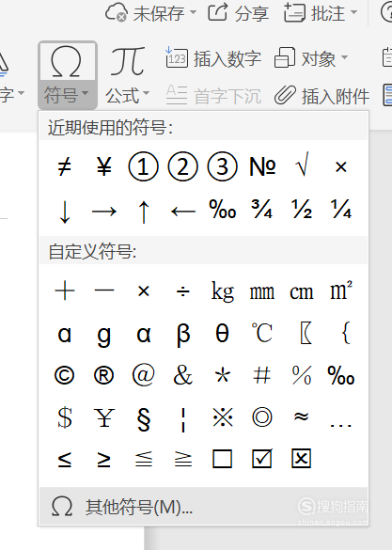Insert the not-equal ≠ recent symbol

pyautogui.click(x=65, y=166)
